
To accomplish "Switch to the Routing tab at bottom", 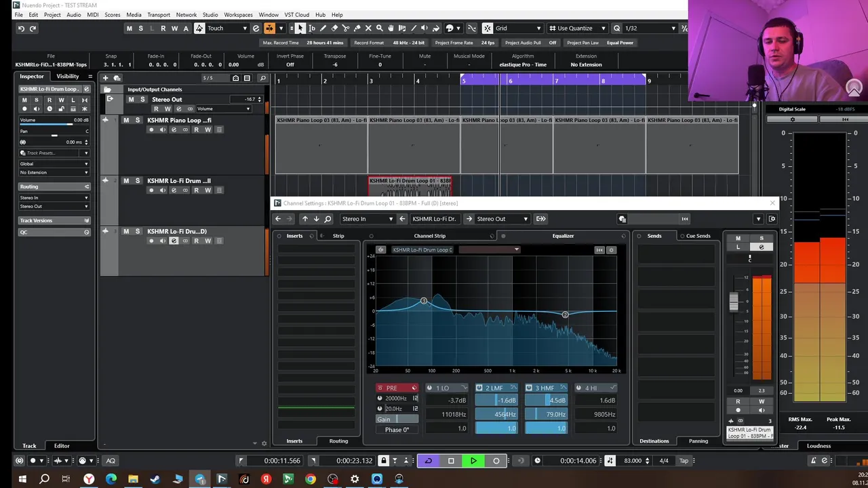I will [x=338, y=441].
